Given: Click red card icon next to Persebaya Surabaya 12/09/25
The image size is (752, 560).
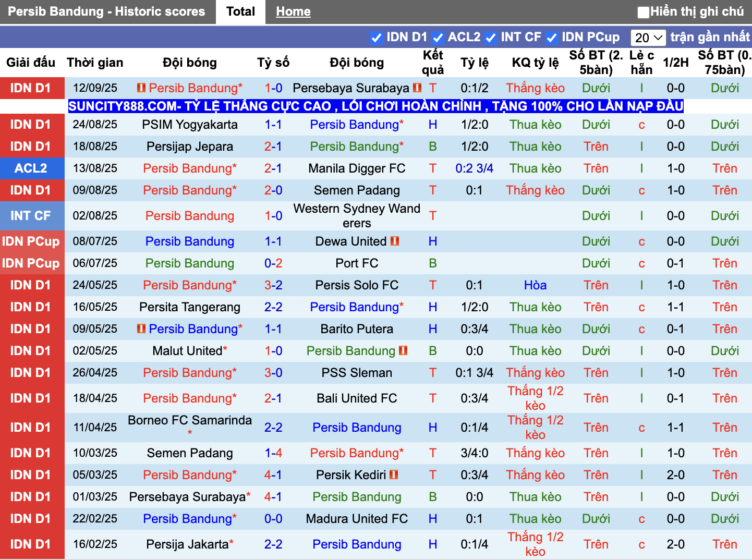Looking at the screenshot, I should (x=417, y=88).
